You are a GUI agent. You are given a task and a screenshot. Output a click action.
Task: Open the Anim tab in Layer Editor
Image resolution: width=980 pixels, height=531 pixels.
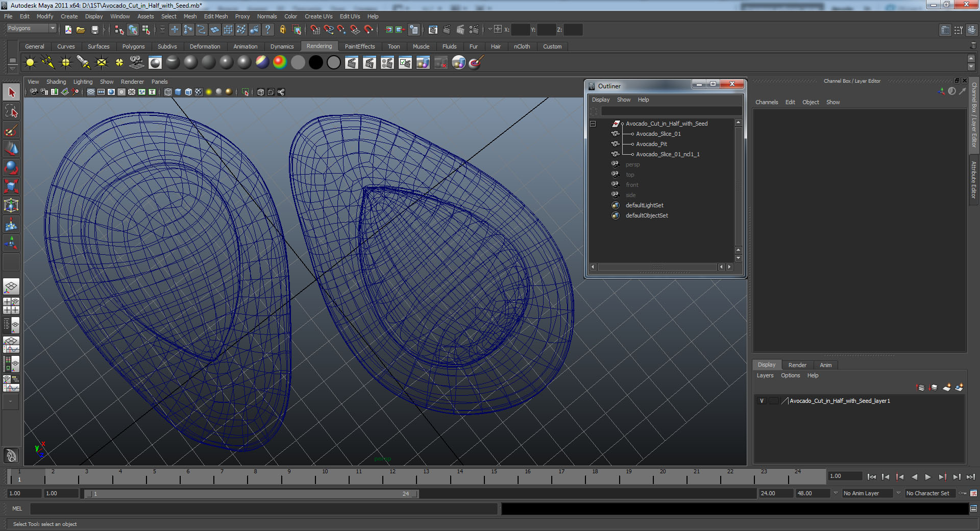click(x=825, y=365)
